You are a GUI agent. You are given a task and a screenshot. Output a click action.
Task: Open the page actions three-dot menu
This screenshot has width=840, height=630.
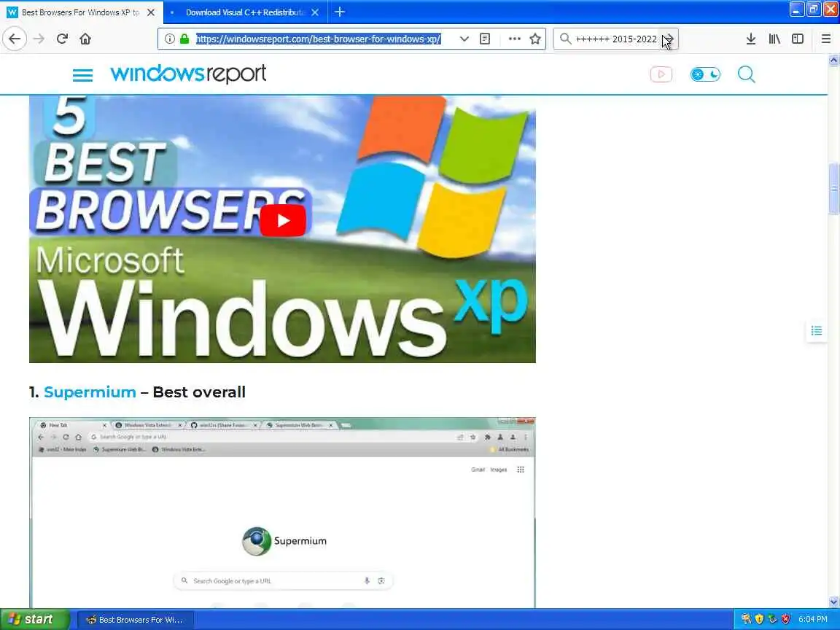point(514,39)
